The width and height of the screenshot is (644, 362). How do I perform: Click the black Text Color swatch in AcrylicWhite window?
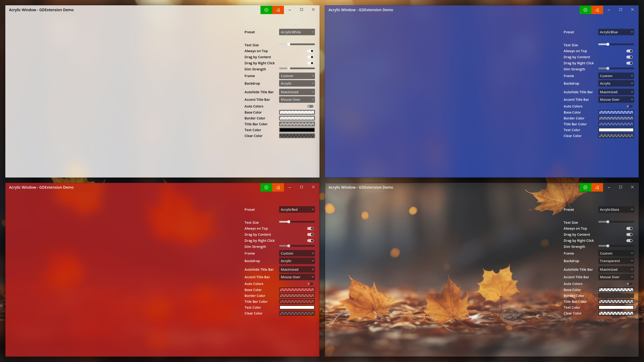(x=297, y=130)
